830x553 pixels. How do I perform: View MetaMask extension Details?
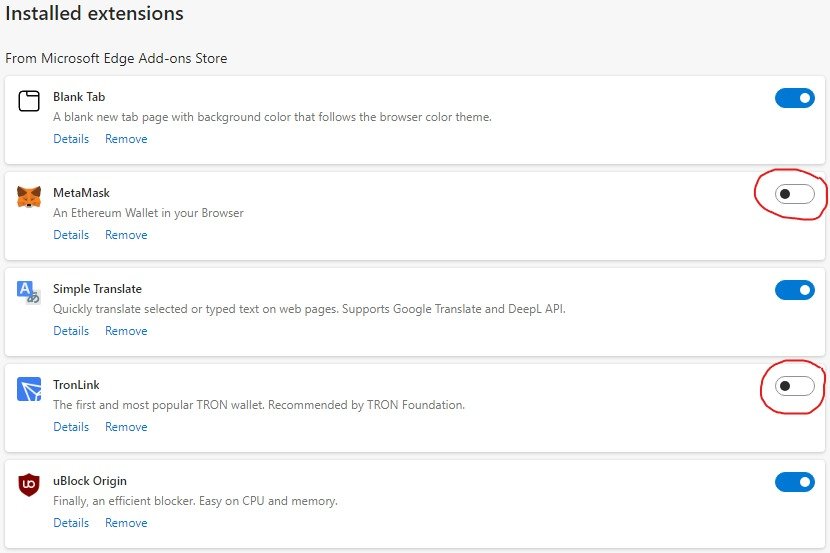tap(71, 234)
